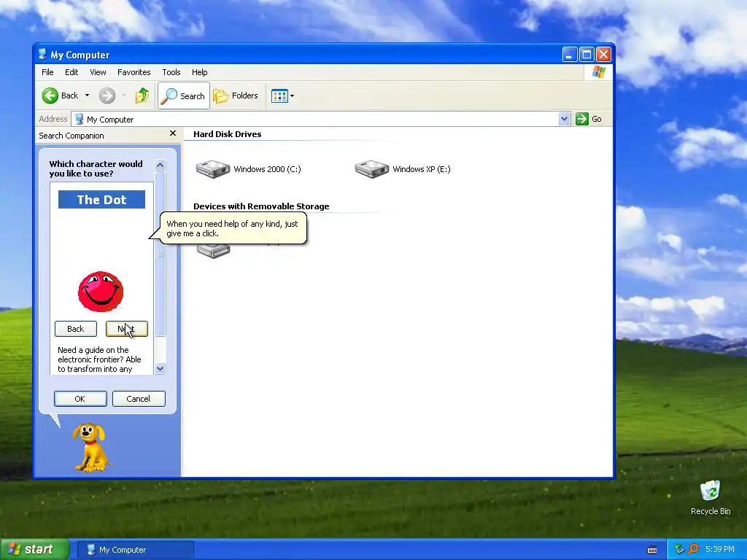747x560 pixels.
Task: Minimize the My Computer window
Action: pos(570,54)
